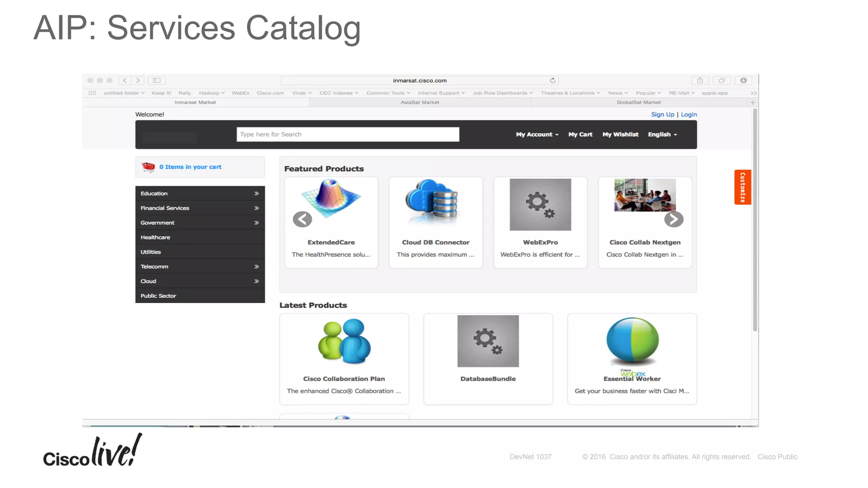Open the Hadoop bookmarks dropdown
This screenshot has height=488, width=868.
tap(211, 93)
